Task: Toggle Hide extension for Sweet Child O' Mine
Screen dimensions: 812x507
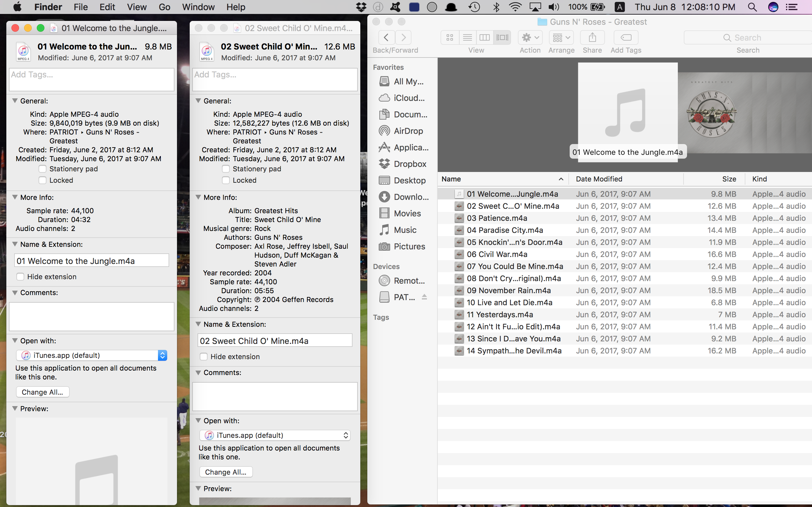Action: click(204, 356)
